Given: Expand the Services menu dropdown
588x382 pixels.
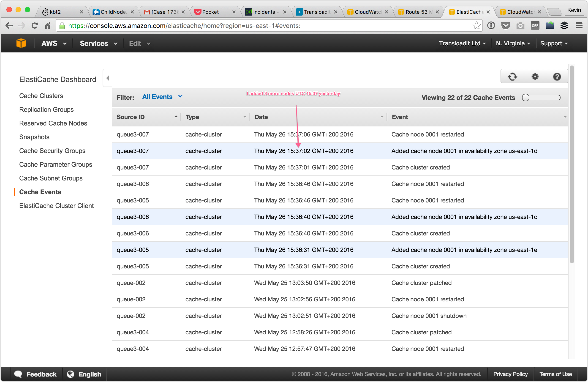Looking at the screenshot, I should click(x=98, y=44).
